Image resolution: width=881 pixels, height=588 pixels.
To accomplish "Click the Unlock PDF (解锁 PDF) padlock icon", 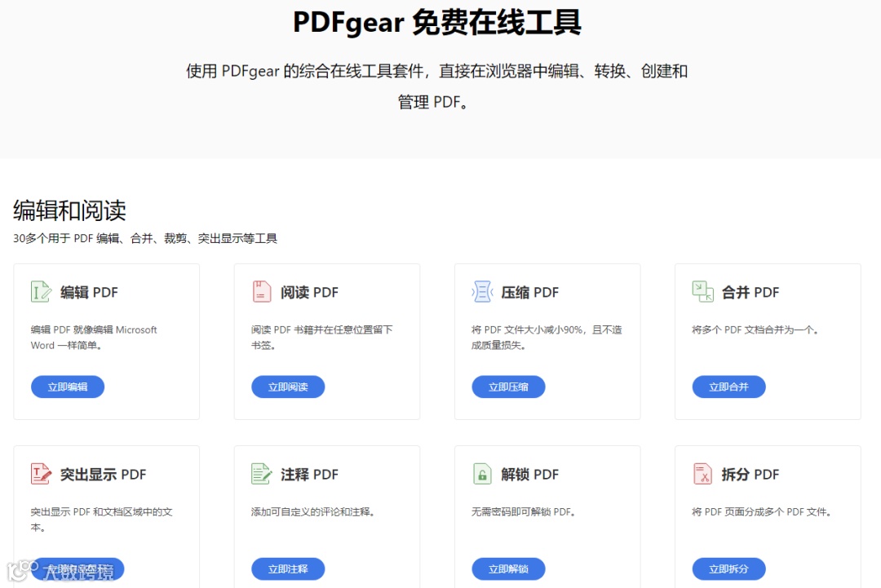I will (x=482, y=474).
